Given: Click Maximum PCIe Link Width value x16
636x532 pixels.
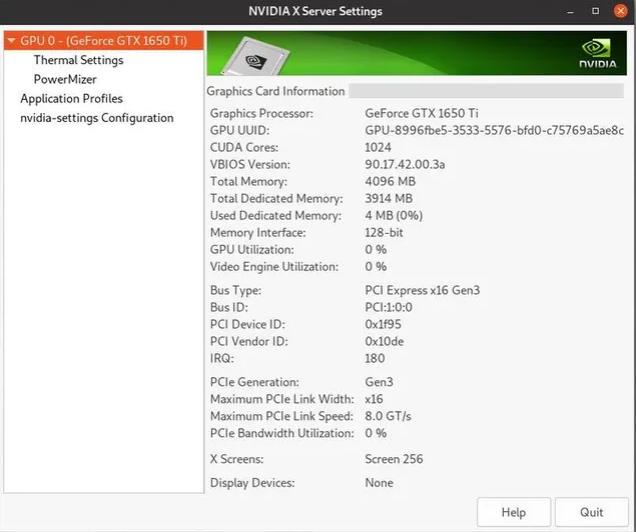Looking at the screenshot, I should click(374, 399).
